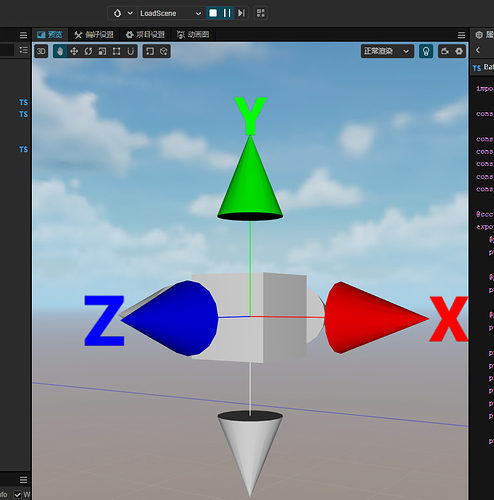The width and height of the screenshot is (494, 500).
Task: Select the third TS file in asset list
Action: pos(23,149)
